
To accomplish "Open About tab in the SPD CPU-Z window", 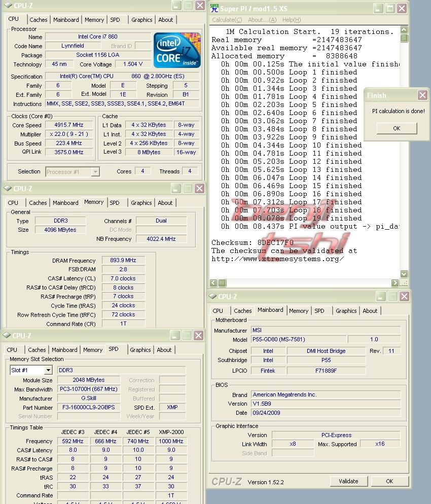I will pos(164,350).
